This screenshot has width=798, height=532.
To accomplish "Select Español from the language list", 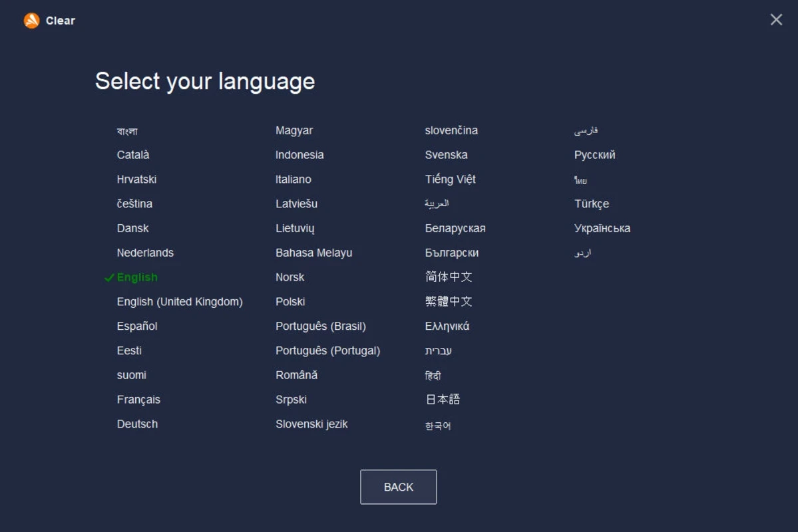I will [x=137, y=327].
